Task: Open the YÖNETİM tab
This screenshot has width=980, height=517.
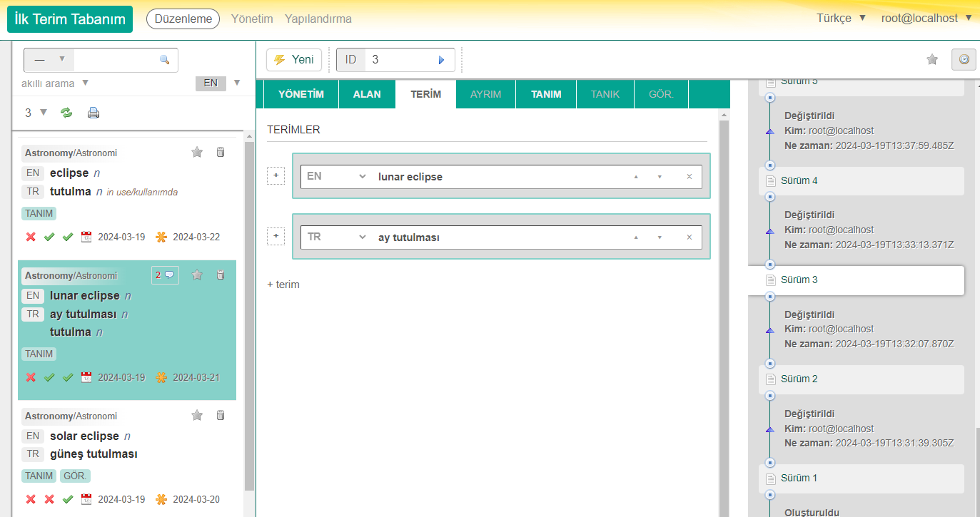Action: (300, 94)
